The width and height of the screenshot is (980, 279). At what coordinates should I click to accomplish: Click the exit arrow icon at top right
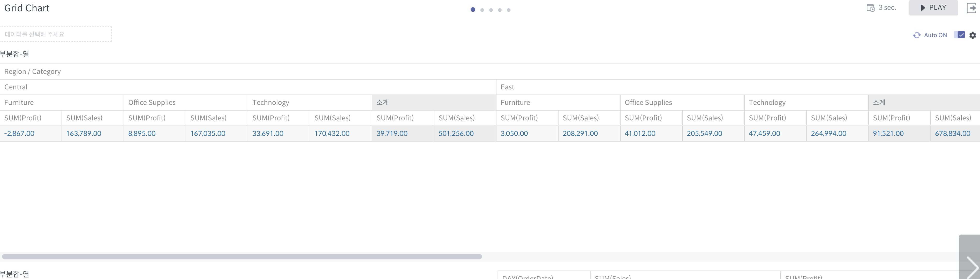(972, 7)
